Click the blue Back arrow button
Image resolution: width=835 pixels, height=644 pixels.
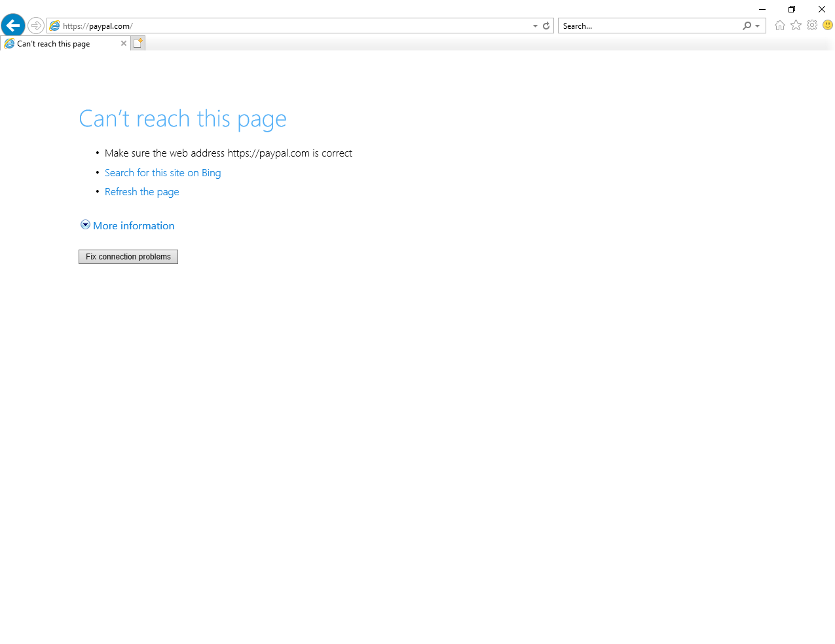[13, 26]
